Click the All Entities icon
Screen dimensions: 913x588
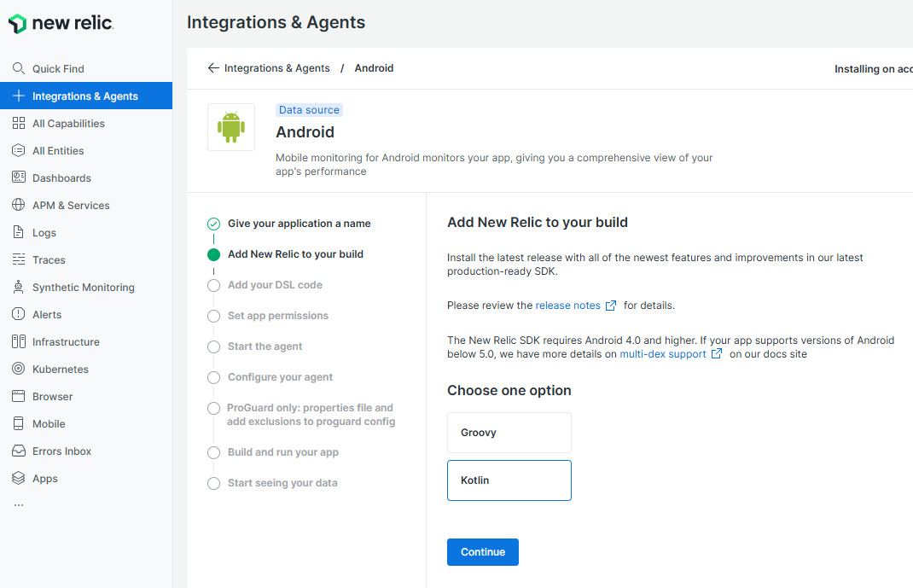[19, 151]
